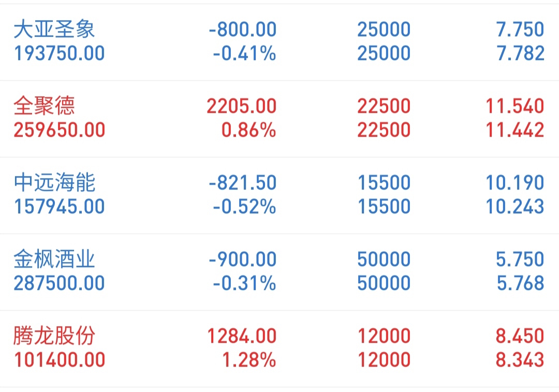
Task: Open the 大亚圣象 stock holding
Action: [279, 42]
